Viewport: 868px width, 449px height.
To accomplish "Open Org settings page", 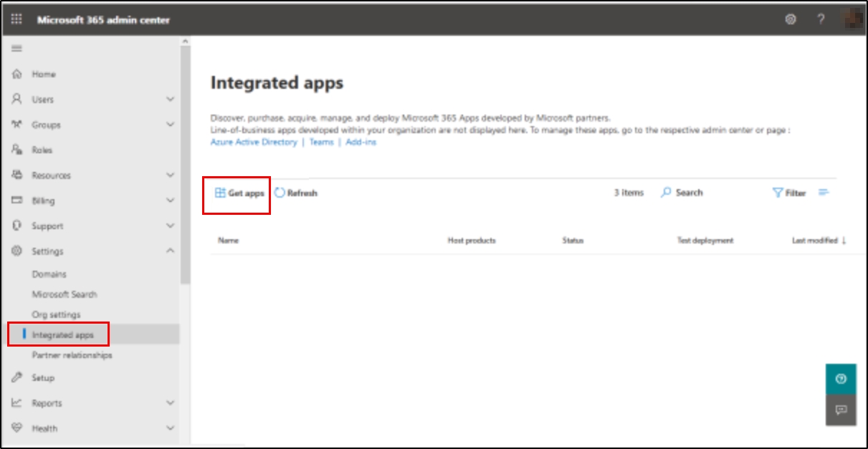I will tap(56, 314).
